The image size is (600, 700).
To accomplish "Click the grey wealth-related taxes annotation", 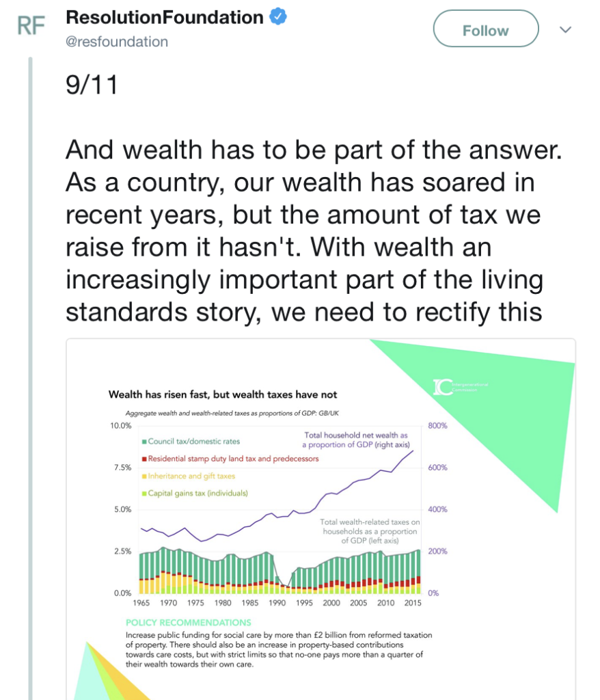I will [x=370, y=531].
